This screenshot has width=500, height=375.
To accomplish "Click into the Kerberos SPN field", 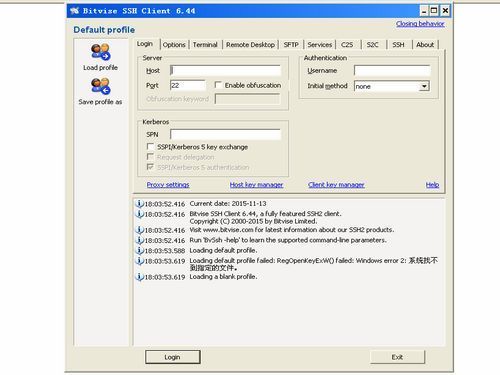I will (x=225, y=134).
